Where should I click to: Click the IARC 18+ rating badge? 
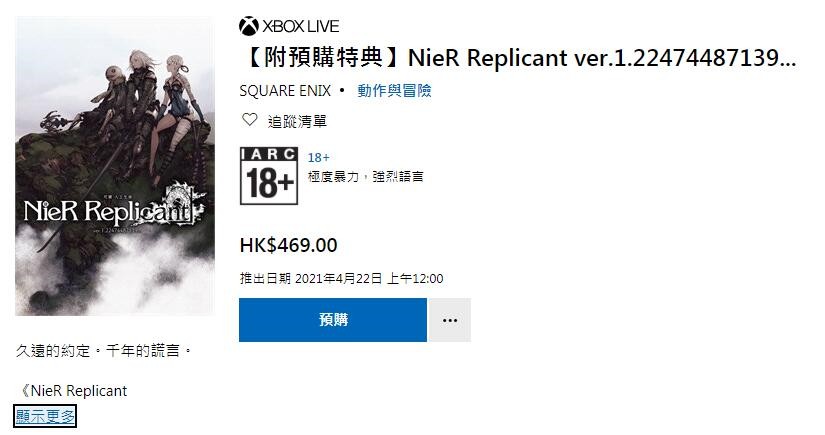tap(269, 176)
